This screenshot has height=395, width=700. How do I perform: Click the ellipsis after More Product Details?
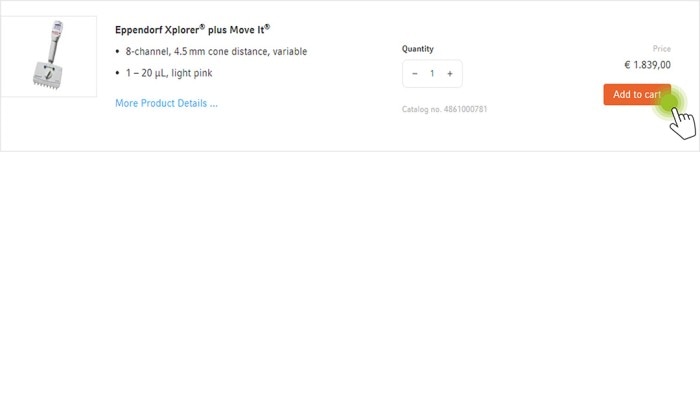[213, 104]
